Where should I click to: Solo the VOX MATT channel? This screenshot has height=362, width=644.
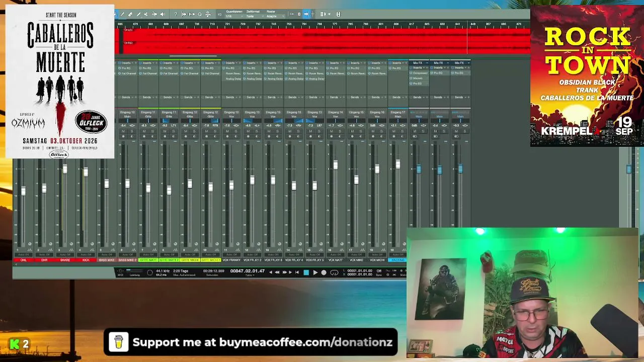tap(340, 131)
